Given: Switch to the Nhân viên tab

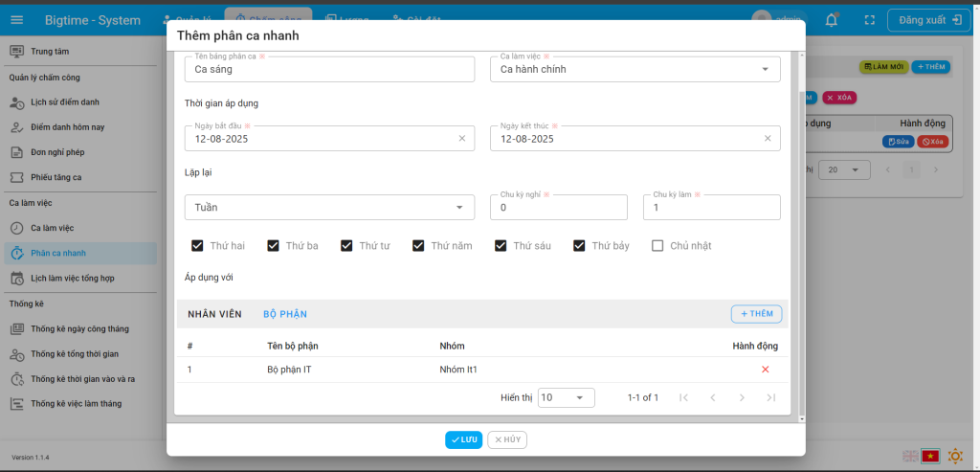Looking at the screenshot, I should pos(214,314).
